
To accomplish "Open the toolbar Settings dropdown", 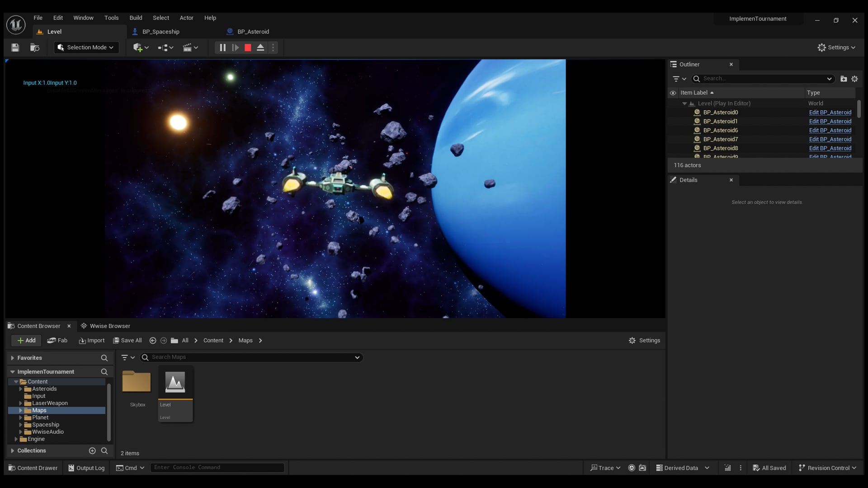I will (x=836, y=47).
